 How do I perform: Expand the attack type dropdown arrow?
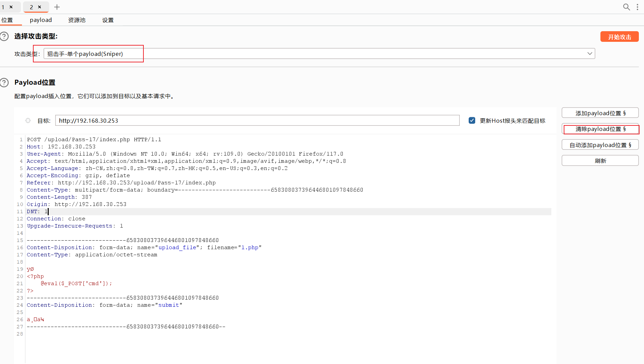pos(590,54)
